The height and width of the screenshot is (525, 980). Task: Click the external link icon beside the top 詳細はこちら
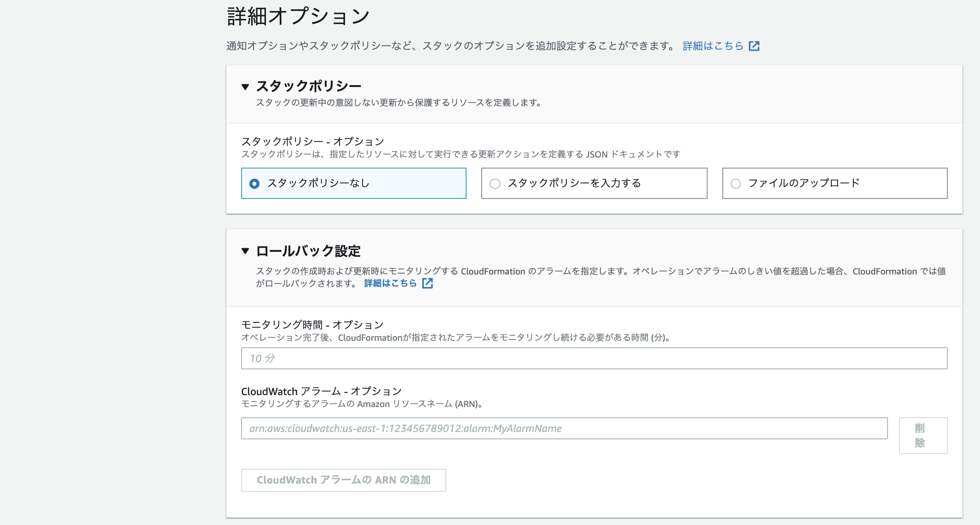[x=754, y=46]
